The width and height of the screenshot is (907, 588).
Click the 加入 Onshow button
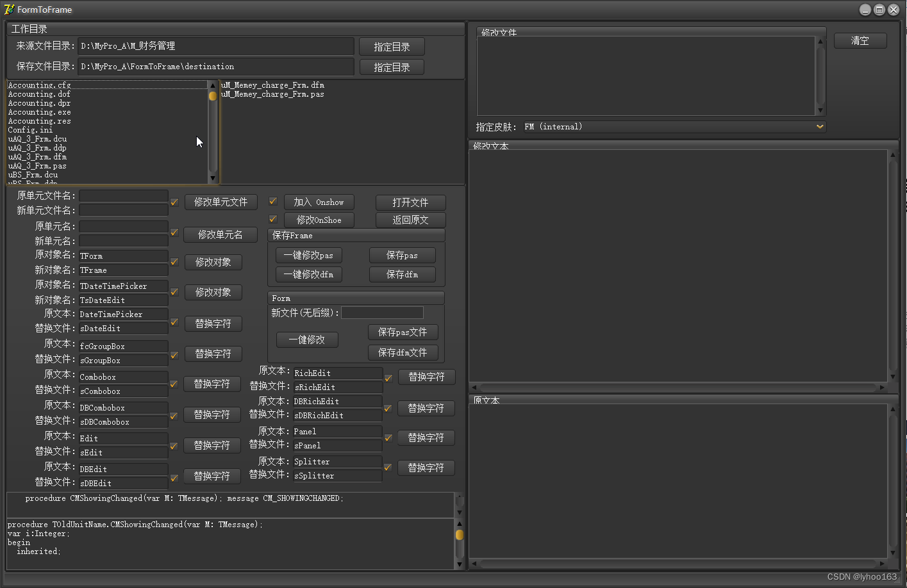(319, 202)
